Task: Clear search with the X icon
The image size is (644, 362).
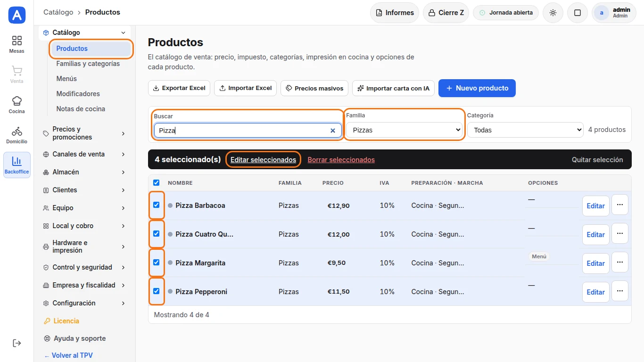Action: [333, 131]
